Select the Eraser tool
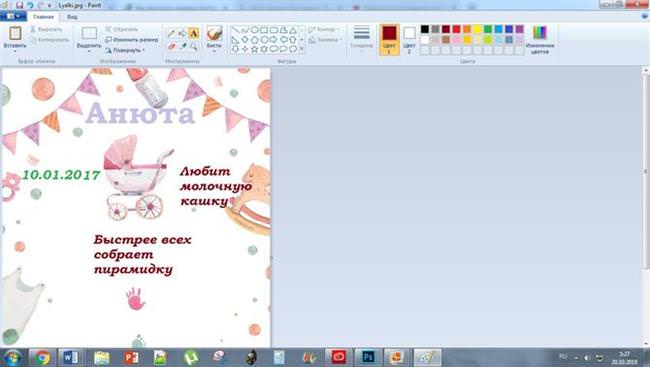650x367 pixels. tap(171, 46)
